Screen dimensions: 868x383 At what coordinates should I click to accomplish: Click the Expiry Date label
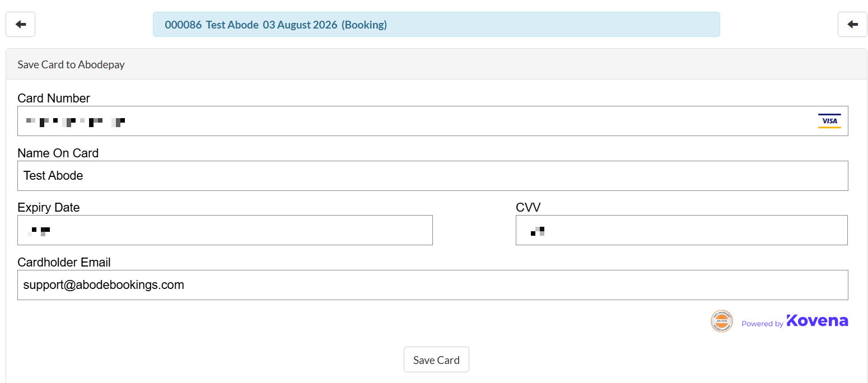coord(49,207)
